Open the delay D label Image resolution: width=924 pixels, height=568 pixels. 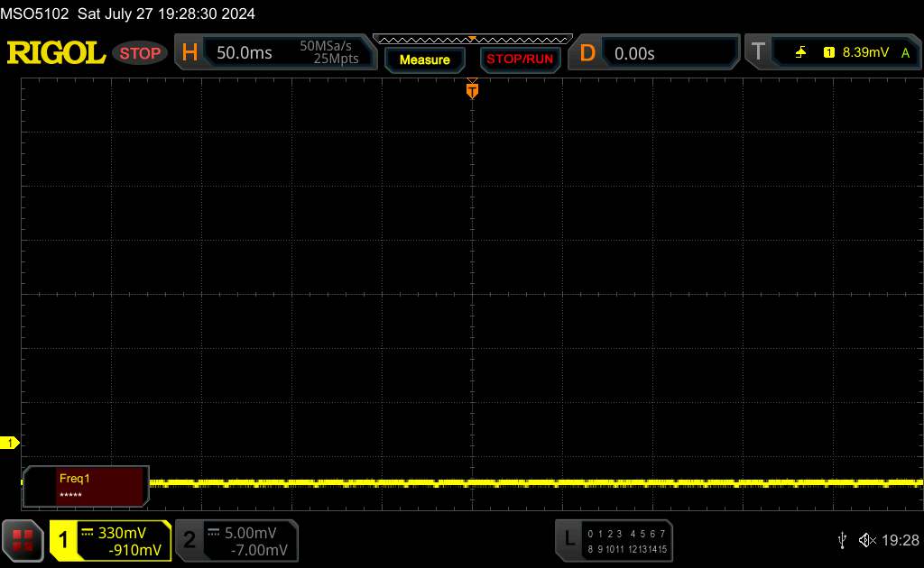587,53
